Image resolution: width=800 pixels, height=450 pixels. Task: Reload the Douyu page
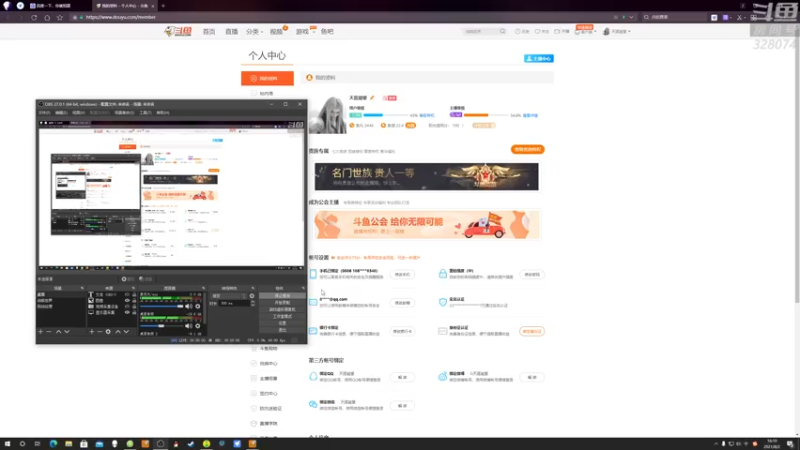click(x=34, y=17)
